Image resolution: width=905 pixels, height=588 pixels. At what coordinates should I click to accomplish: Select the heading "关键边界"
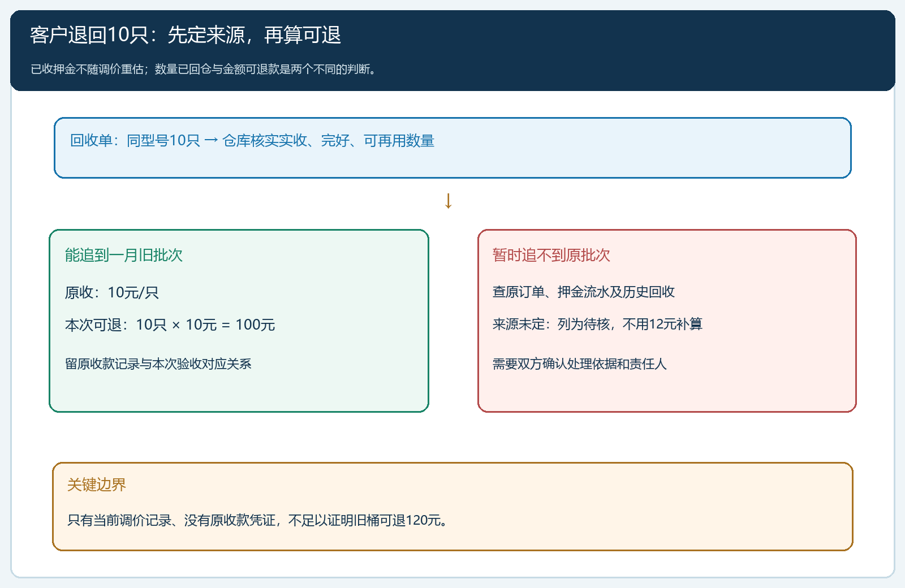97,485
